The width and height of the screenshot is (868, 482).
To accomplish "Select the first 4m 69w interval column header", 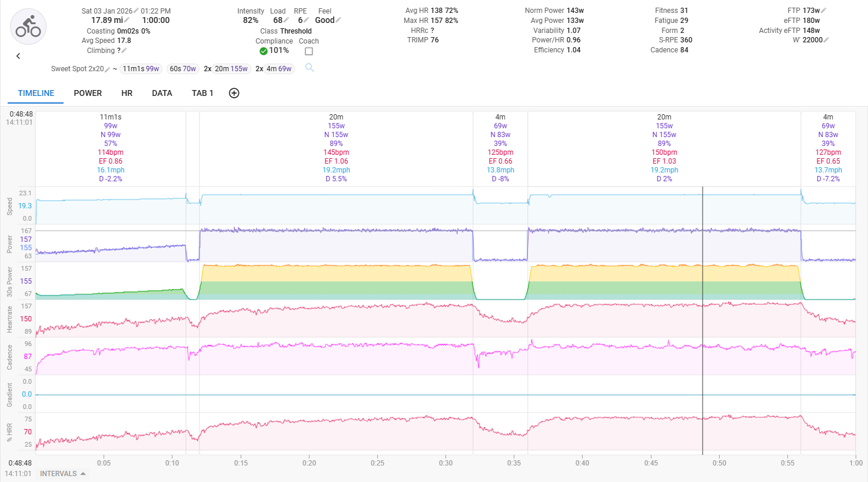I will coord(500,147).
